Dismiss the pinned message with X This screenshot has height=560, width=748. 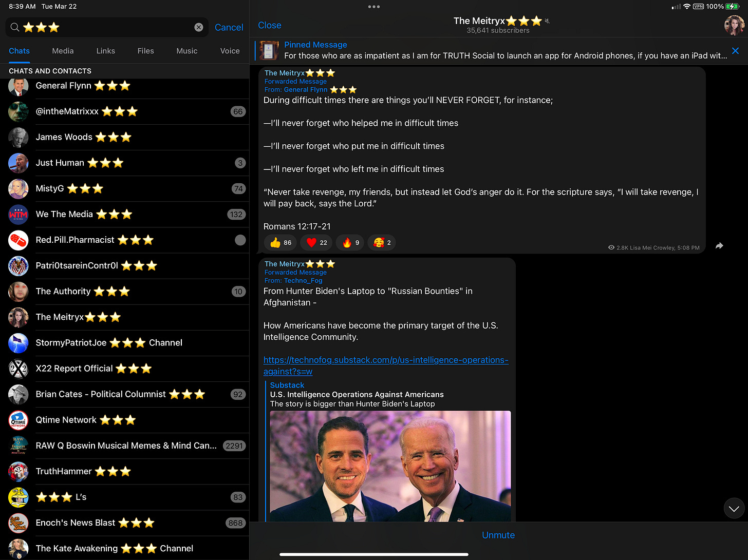735,51
